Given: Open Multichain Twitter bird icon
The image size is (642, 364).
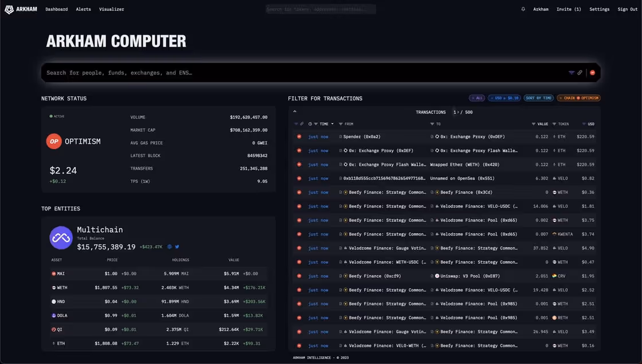Looking at the screenshot, I should pyautogui.click(x=177, y=246).
